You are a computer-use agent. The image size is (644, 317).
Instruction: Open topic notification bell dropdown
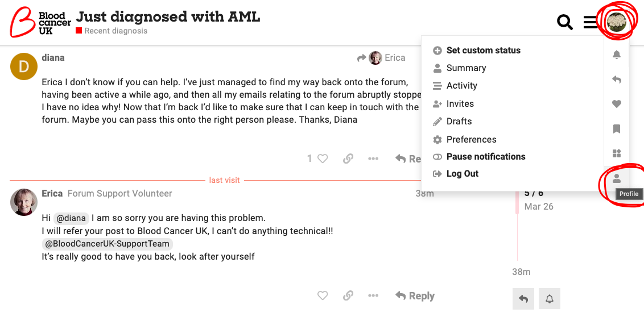coord(550,298)
